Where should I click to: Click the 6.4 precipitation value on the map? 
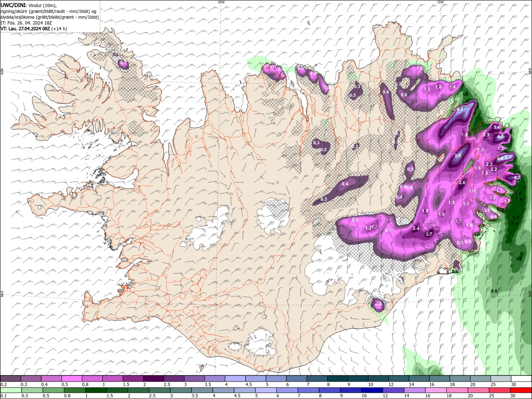pos(460,109)
